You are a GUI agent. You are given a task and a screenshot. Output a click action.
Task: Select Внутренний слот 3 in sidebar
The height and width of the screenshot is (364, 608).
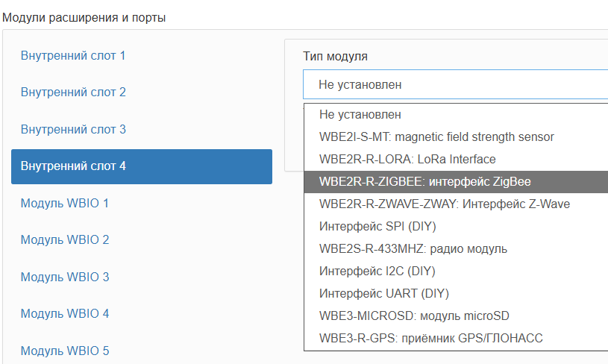point(73,129)
